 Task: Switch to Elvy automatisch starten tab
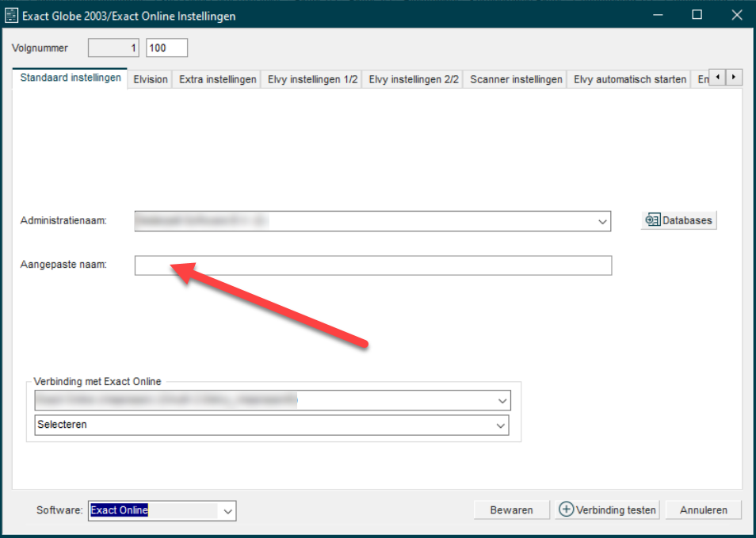click(629, 79)
